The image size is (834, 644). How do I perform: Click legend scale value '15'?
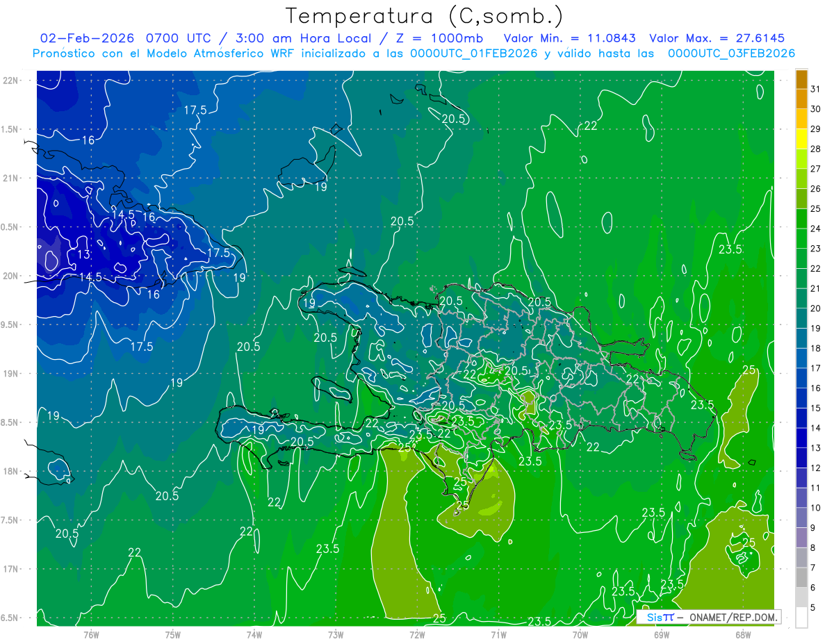tap(815, 408)
